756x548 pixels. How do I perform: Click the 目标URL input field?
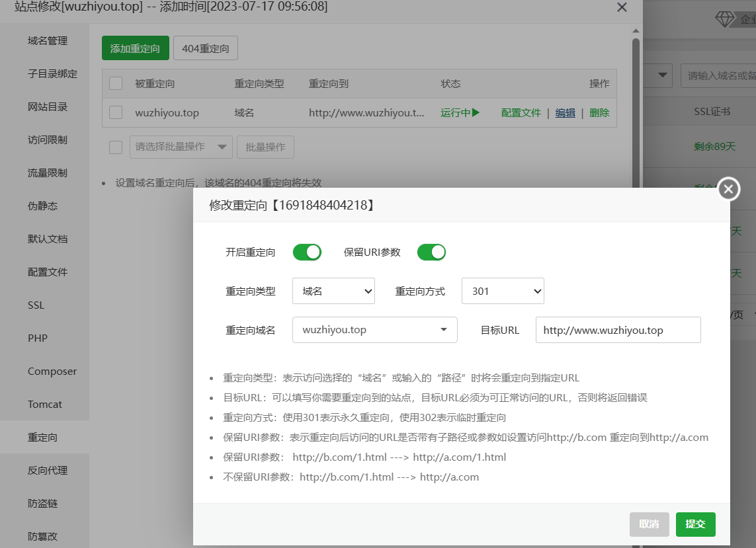(618, 330)
